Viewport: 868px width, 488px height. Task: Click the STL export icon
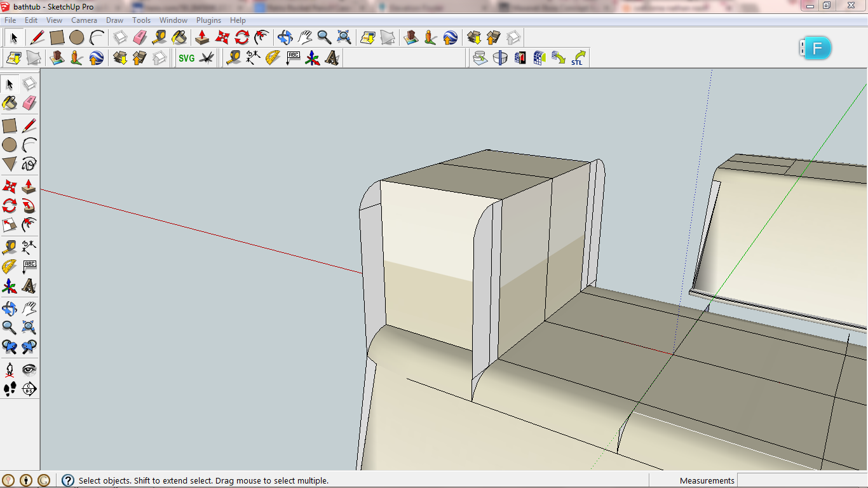(578, 58)
